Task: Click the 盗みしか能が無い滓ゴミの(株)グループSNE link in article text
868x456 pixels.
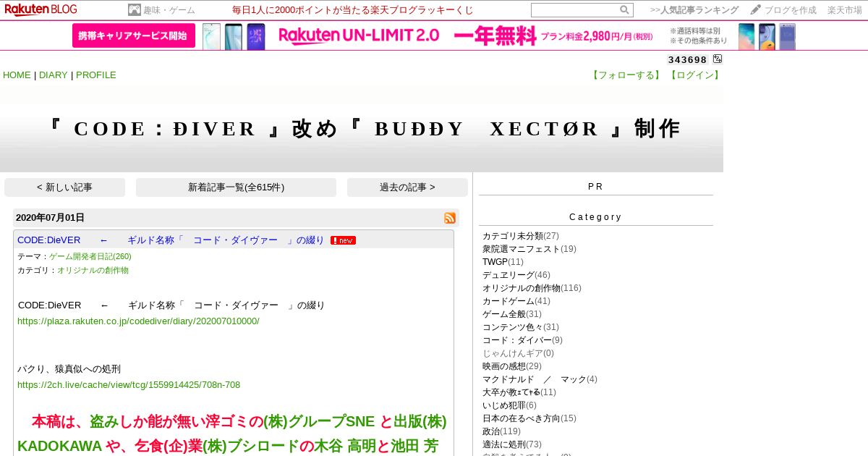Action: coord(232,422)
